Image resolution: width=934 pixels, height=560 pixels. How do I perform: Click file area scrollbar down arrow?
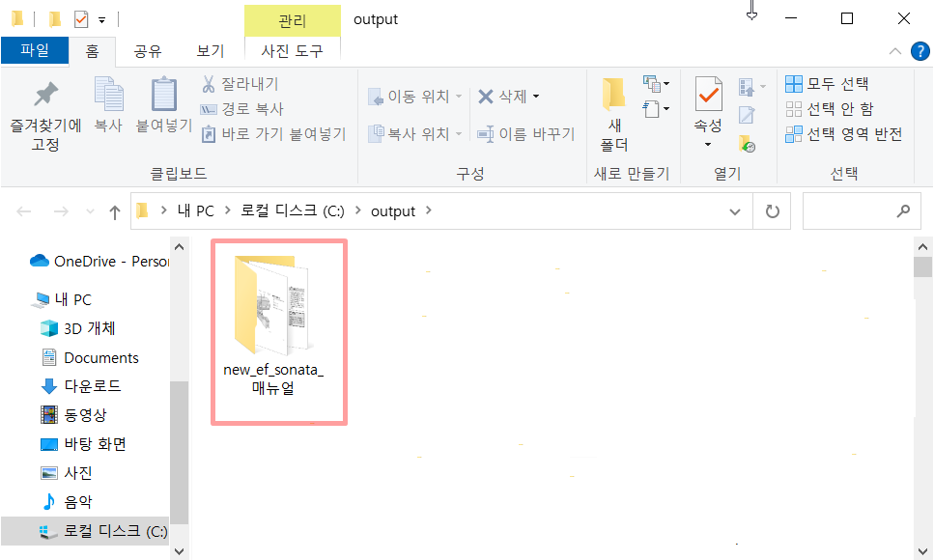click(x=922, y=551)
